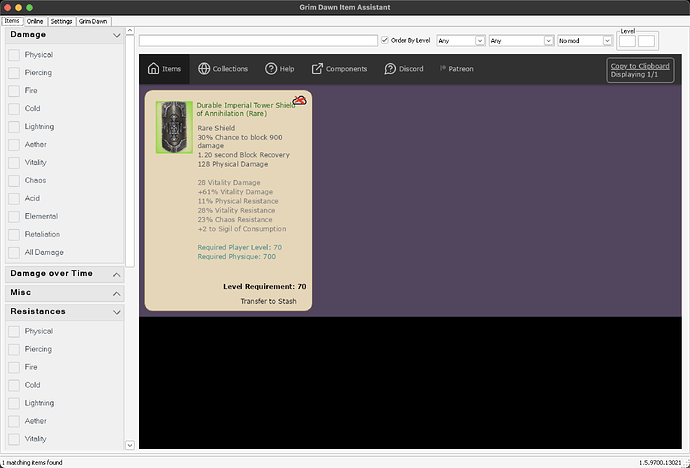Enable All Damage filter checkbox
The height and width of the screenshot is (468, 690).
tap(14, 253)
